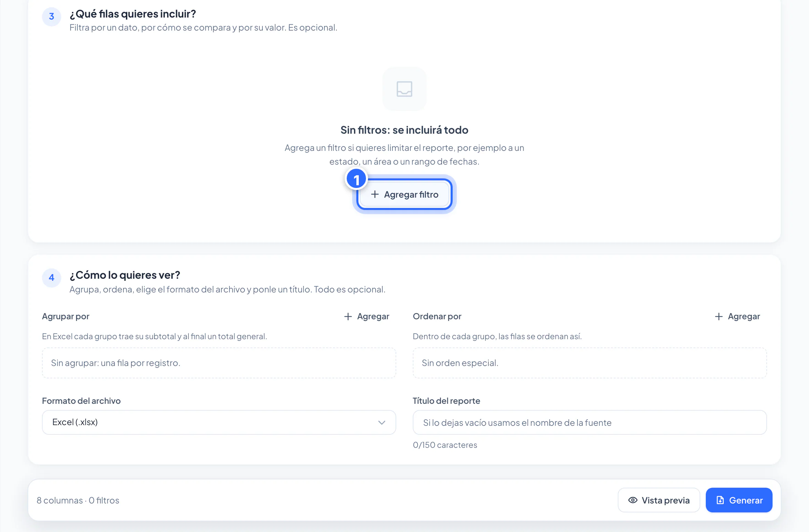Click the 'Ordenar por' label
Screen dimensions: 809x532
pyautogui.click(x=437, y=317)
